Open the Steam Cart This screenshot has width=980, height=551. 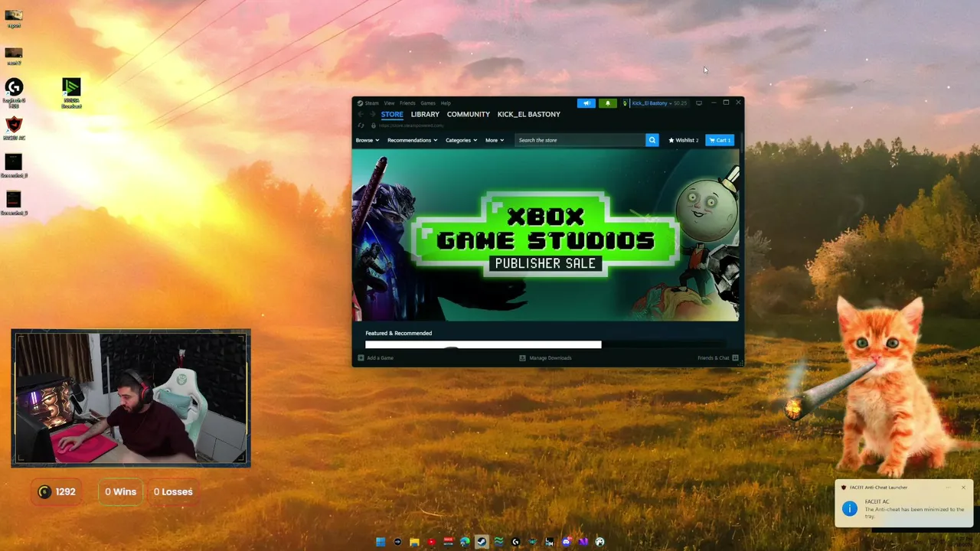click(x=720, y=140)
